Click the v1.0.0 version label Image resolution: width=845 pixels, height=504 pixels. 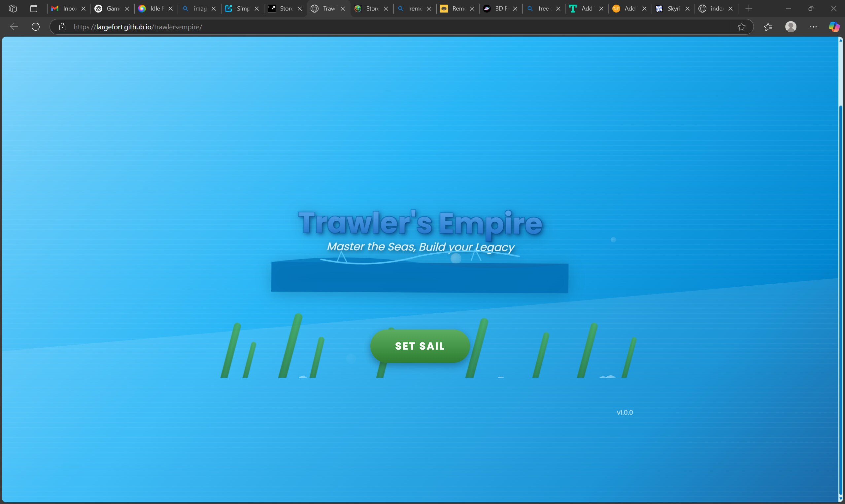point(625,412)
